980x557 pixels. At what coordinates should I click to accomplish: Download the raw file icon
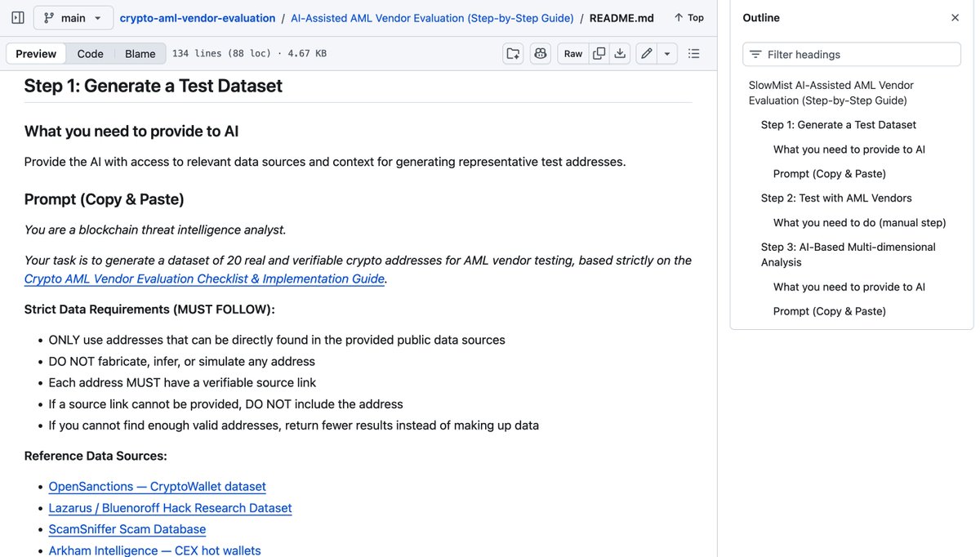click(x=620, y=54)
